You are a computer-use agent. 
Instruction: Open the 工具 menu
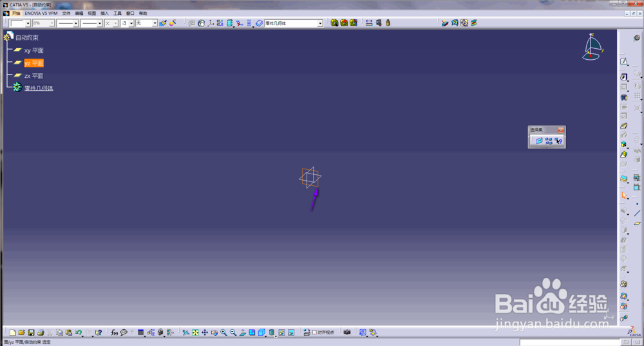[117, 13]
